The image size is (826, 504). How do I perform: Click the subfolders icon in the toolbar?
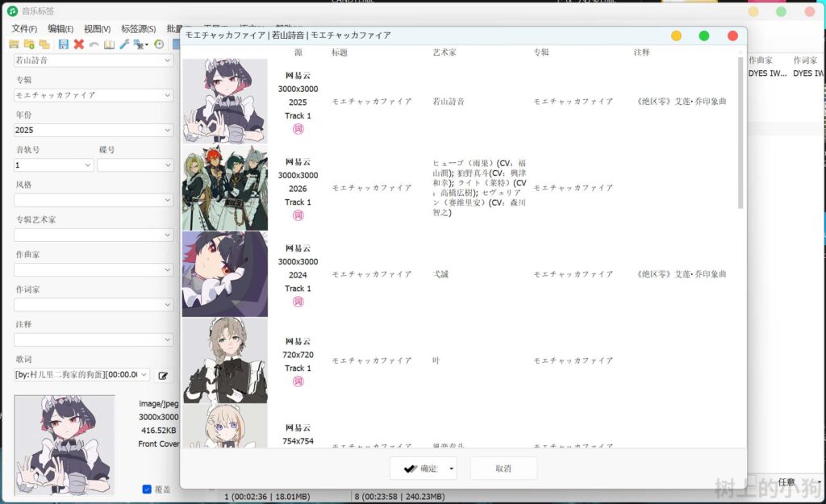pyautogui.click(x=45, y=45)
